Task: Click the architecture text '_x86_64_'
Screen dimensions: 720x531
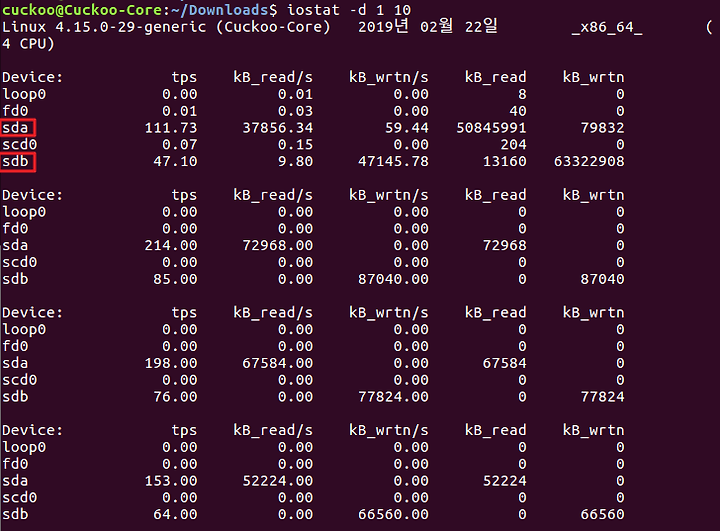Action: tap(607, 27)
